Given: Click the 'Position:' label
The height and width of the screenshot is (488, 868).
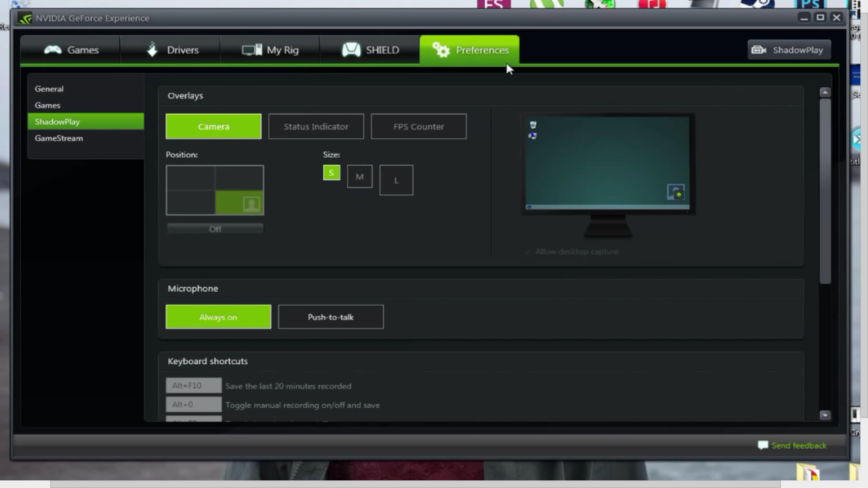Looking at the screenshot, I should 182,154.
